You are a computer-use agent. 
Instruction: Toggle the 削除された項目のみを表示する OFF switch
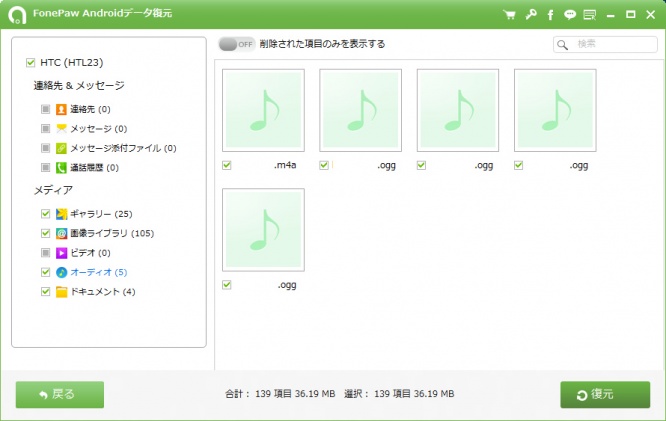click(x=237, y=44)
